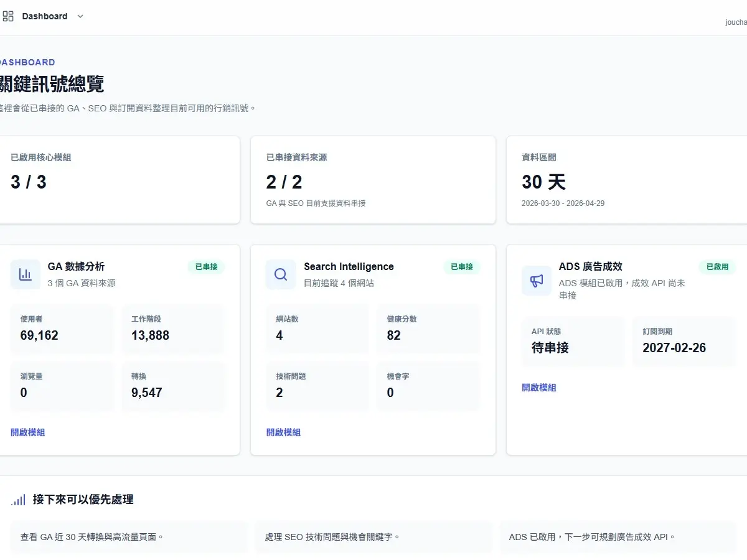This screenshot has height=560, width=747.
Task: Click the 處理 SEO 技術問題與機會關鍵字 suggestion
Action: point(373,536)
